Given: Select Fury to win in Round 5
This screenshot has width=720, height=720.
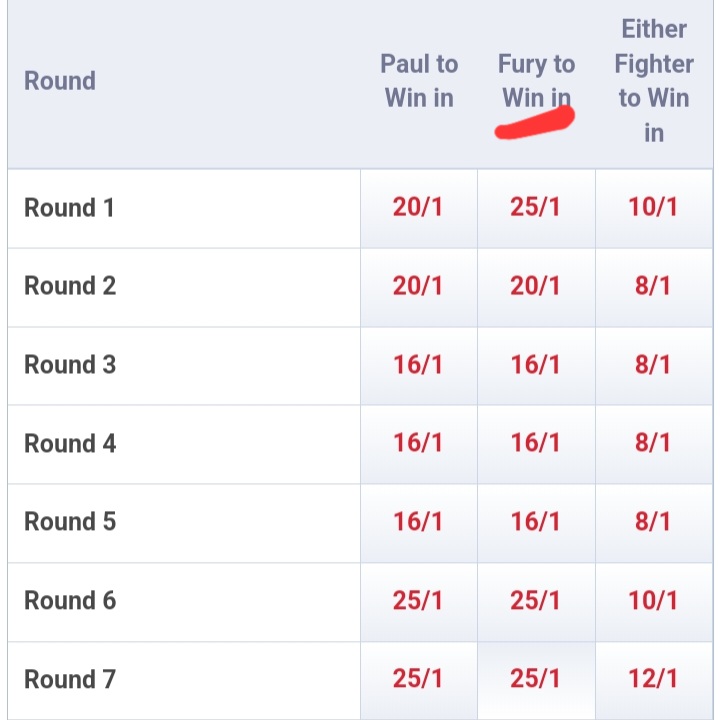Looking at the screenshot, I should pos(536,522).
